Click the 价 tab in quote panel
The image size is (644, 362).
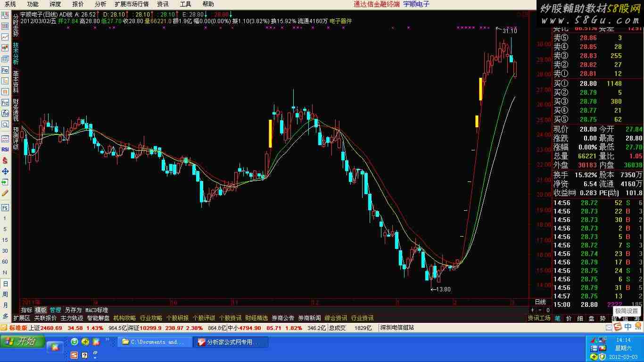[568, 318]
